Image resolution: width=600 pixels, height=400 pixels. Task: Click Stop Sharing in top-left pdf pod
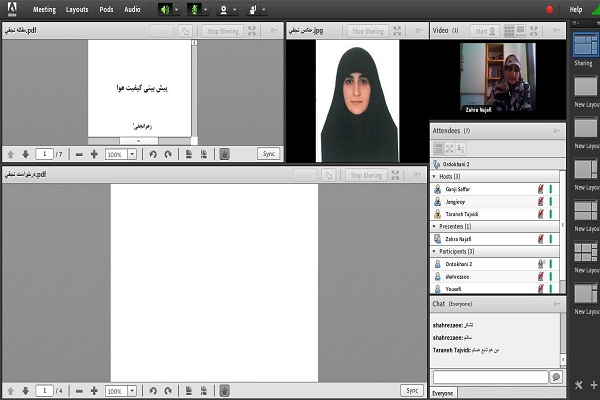[x=223, y=31]
